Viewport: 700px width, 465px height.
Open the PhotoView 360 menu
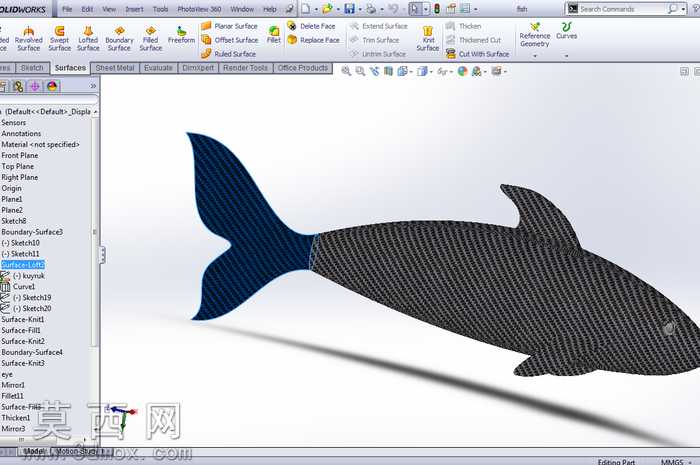(199, 9)
